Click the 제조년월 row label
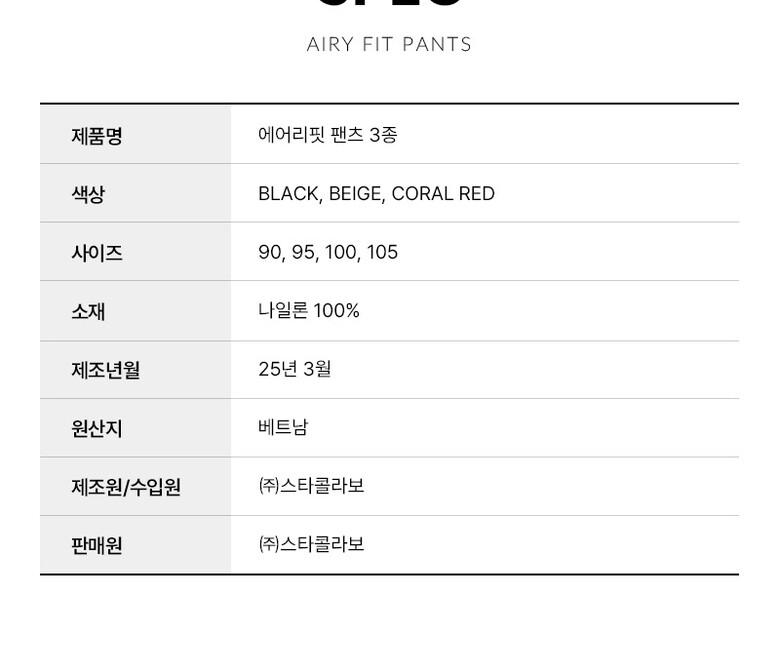The height and width of the screenshot is (672, 780). [x=105, y=370]
